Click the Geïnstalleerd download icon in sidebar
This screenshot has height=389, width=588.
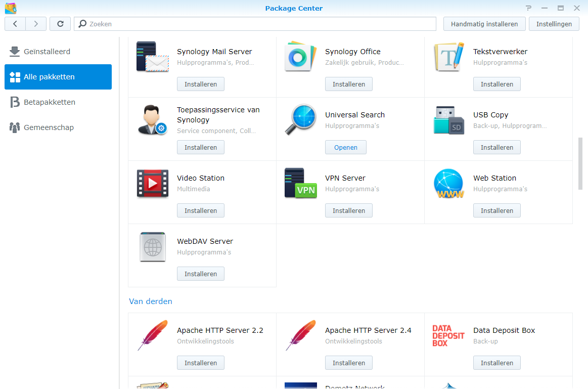(x=14, y=52)
